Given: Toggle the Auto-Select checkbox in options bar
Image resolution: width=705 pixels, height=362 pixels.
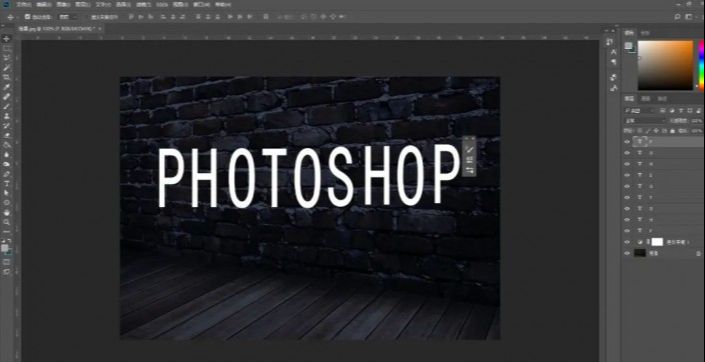Looking at the screenshot, I should 27,17.
